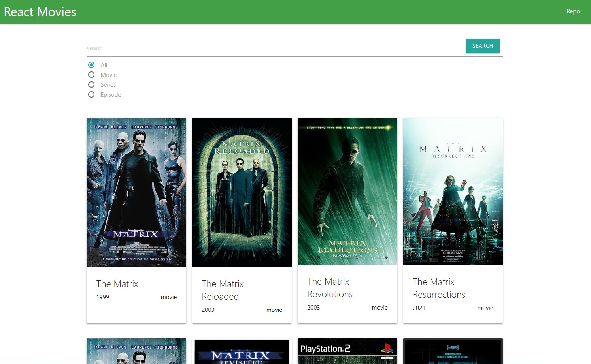The height and width of the screenshot is (364, 591).
Task: Click the teal SEARCH button
Action: 483,46
